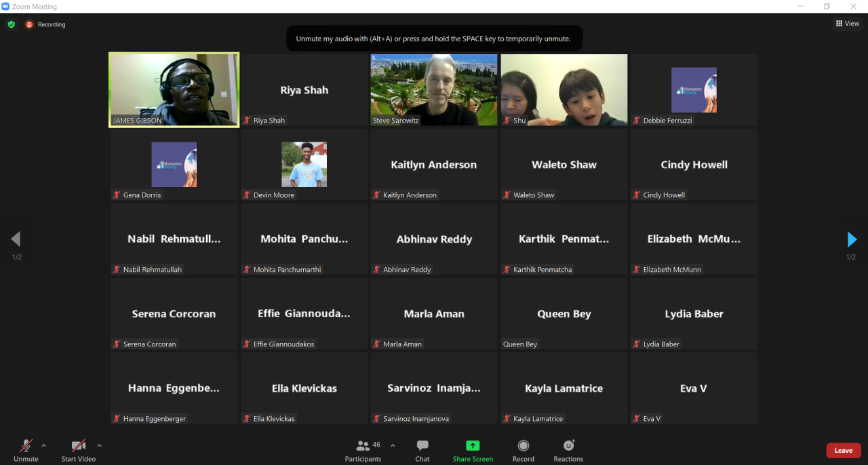The width and height of the screenshot is (868, 465).
Task: Click the large Eva V name
Action: click(694, 388)
